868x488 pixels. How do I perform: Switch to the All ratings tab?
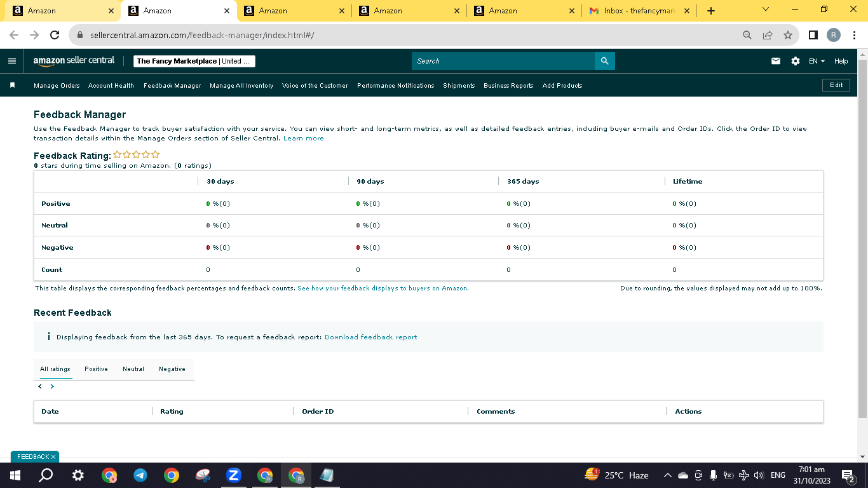click(x=55, y=369)
